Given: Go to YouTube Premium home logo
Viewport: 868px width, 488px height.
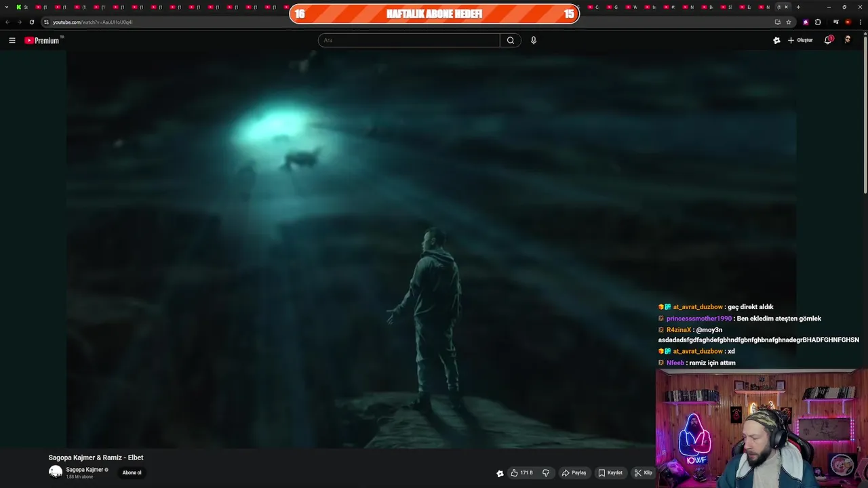Looking at the screenshot, I should (42, 40).
